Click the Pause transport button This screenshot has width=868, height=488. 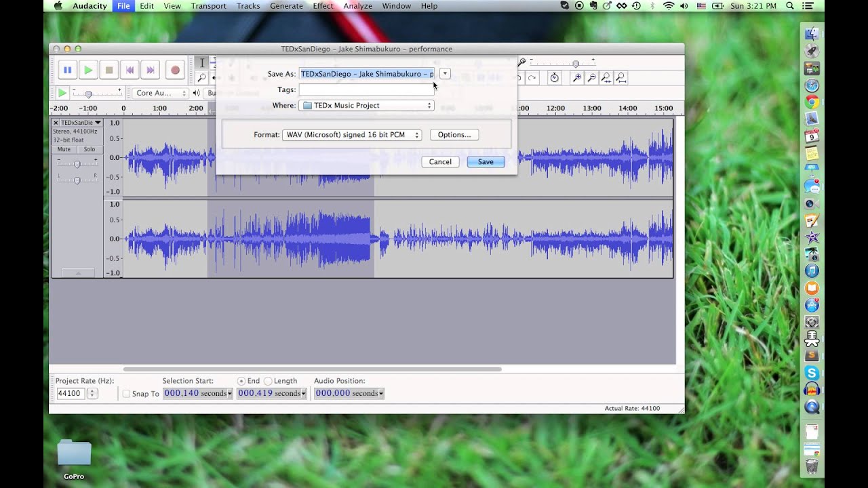pyautogui.click(x=67, y=70)
